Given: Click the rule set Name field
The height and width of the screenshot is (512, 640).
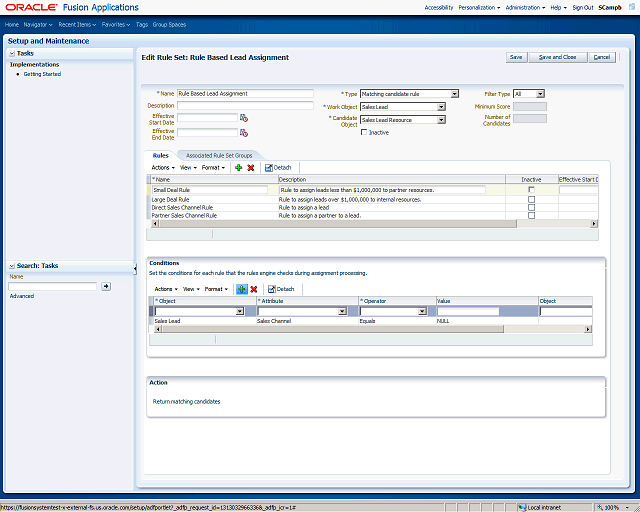Looking at the screenshot, I should click(x=245, y=93).
